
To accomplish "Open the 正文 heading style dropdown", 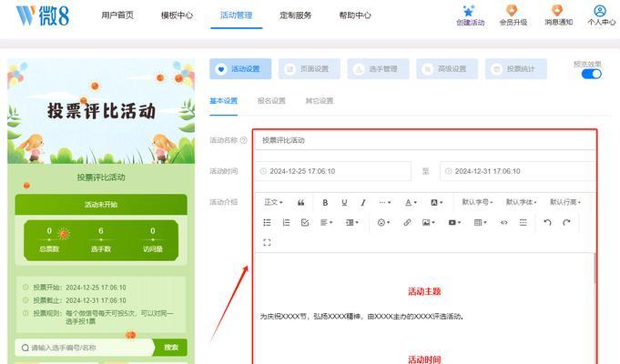I will [x=273, y=202].
